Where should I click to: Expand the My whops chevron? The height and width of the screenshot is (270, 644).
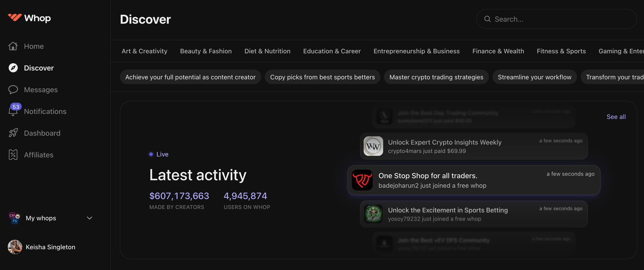(x=90, y=218)
